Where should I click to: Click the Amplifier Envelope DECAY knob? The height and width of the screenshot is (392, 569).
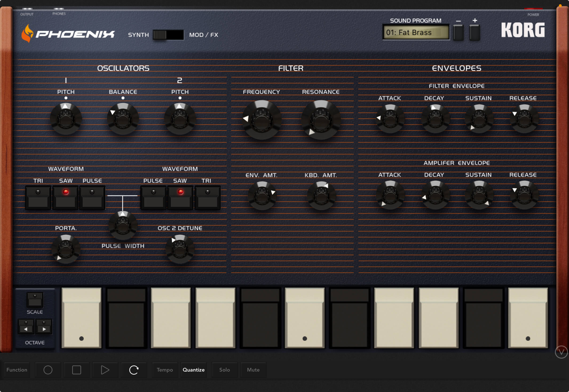pyautogui.click(x=435, y=195)
